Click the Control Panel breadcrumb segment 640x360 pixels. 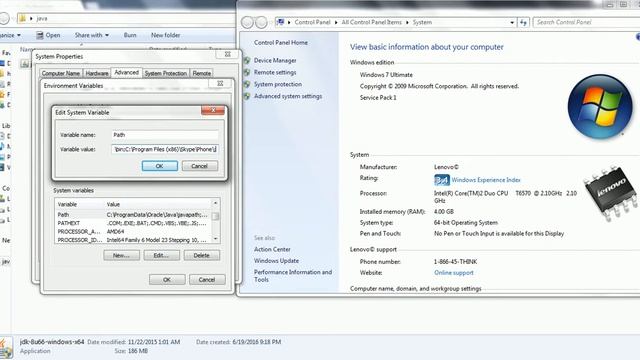pos(312,22)
